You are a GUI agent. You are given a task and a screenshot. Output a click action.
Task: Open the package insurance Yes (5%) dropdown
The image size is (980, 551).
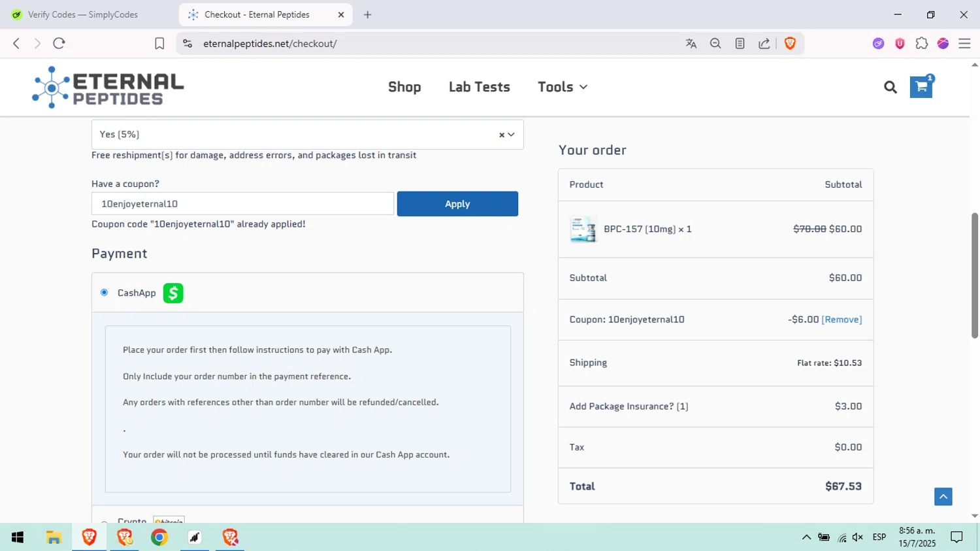[x=307, y=135]
